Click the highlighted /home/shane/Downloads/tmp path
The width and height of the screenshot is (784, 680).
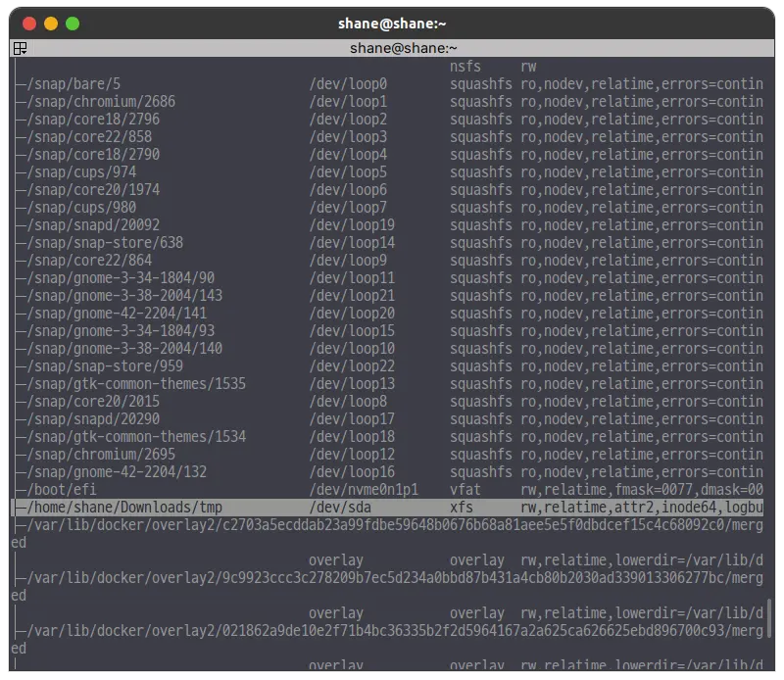[x=124, y=508]
